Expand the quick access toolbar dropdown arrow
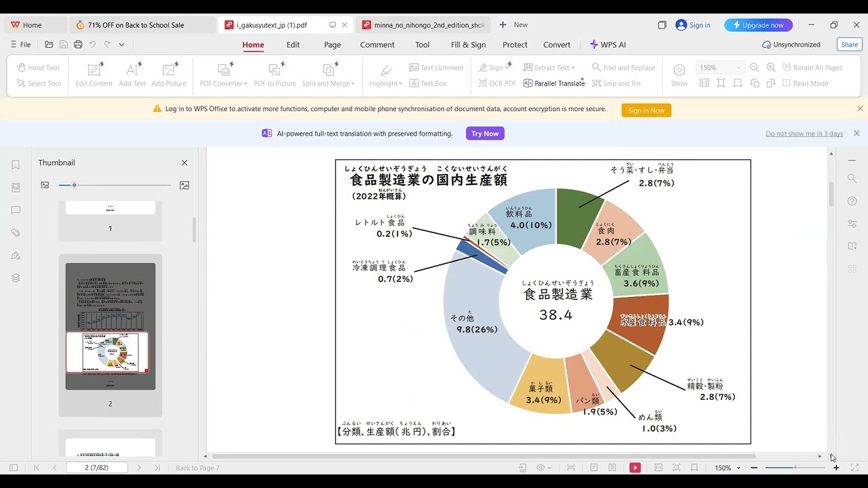This screenshot has height=488, width=868. (x=121, y=45)
